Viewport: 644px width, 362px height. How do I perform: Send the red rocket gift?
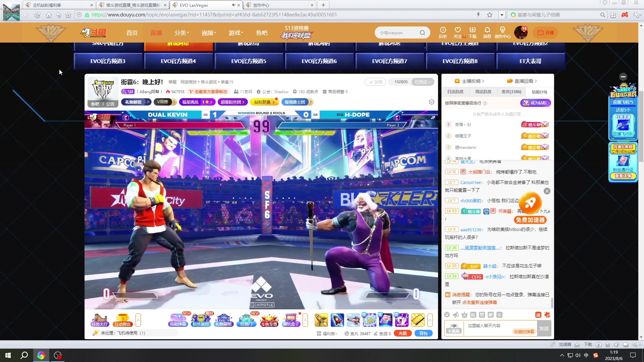point(337,320)
